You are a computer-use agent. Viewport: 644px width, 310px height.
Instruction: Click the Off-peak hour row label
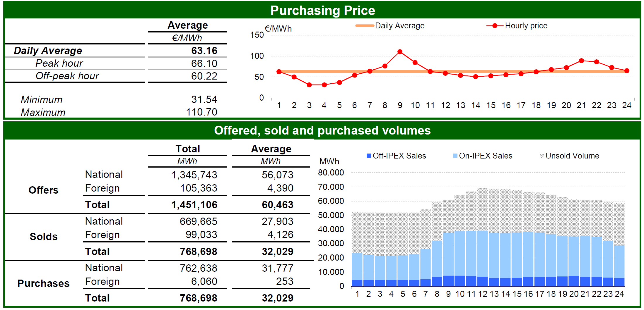pyautogui.click(x=67, y=76)
